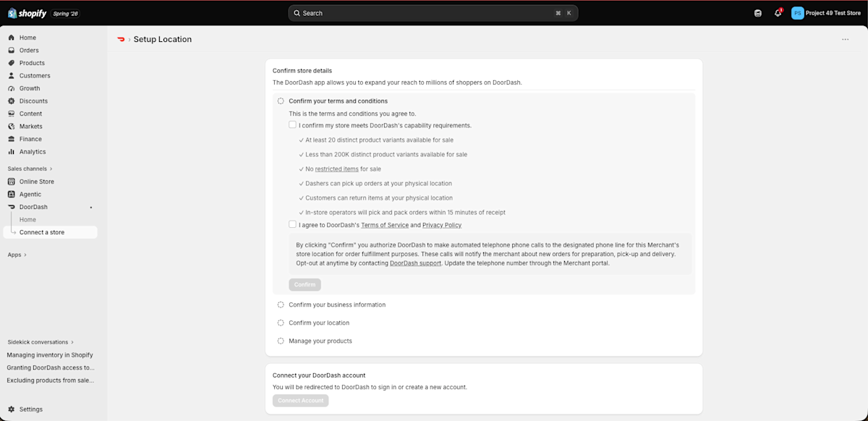Open Settings at bottom of sidebar
Viewport: 868px width, 421px height.
[30, 409]
